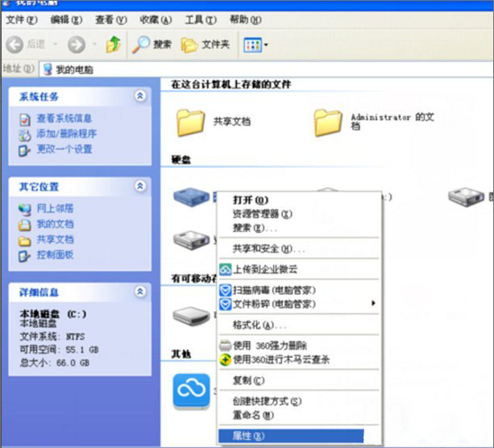Viewport: 494px width, 448px height.
Task: Open the Search (搜索) toolbar button
Action: [152, 44]
